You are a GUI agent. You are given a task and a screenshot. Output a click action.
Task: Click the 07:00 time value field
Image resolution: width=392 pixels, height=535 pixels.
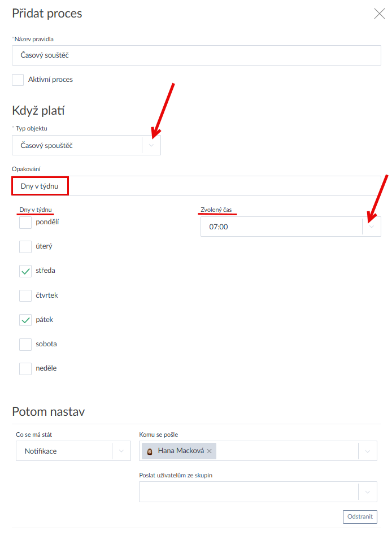tap(281, 227)
